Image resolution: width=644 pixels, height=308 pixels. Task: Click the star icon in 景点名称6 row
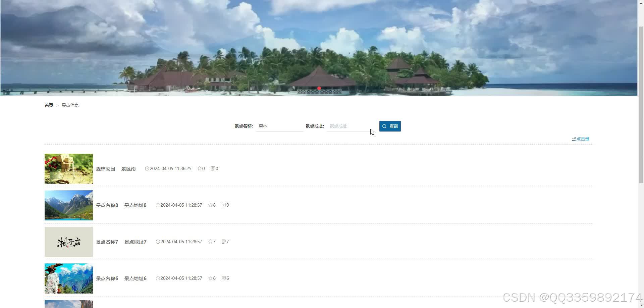click(210, 278)
